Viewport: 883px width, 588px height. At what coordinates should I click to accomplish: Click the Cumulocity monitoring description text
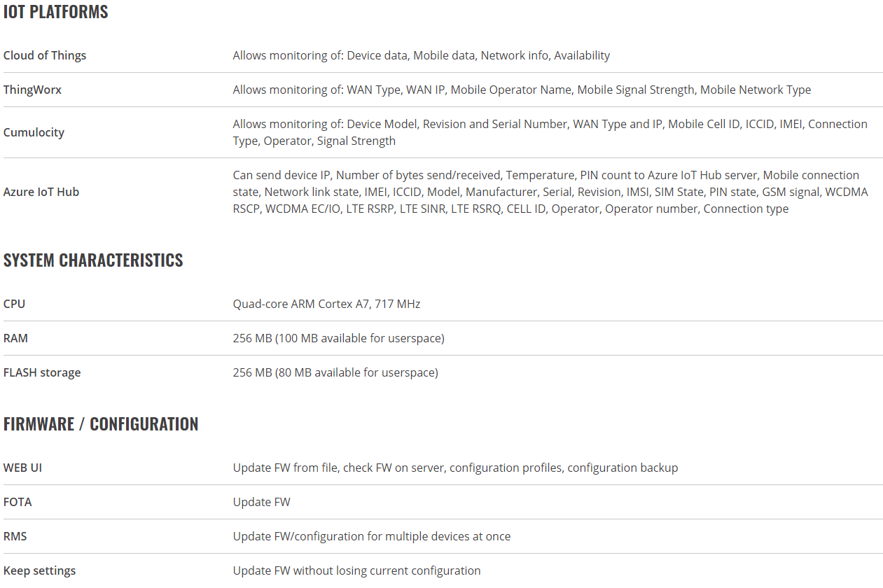(x=550, y=132)
